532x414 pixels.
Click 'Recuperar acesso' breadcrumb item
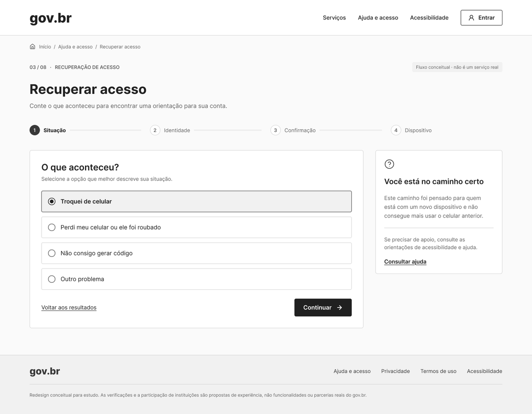[x=120, y=47]
